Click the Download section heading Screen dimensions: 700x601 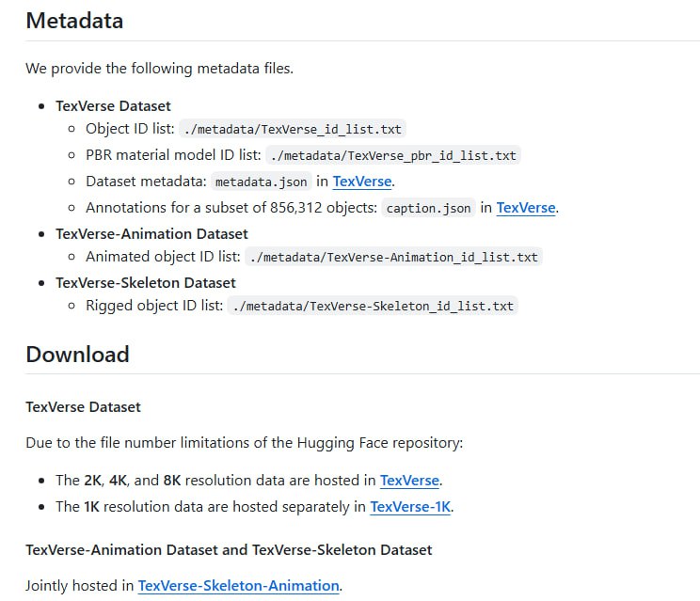tap(77, 355)
